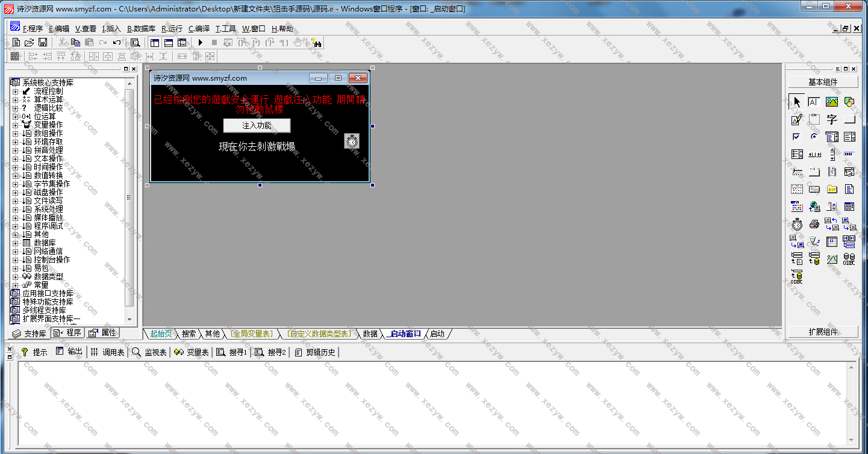Viewport: 868px width, 454px height.
Task: Expand the 流程控制 tree node
Action: point(15,92)
